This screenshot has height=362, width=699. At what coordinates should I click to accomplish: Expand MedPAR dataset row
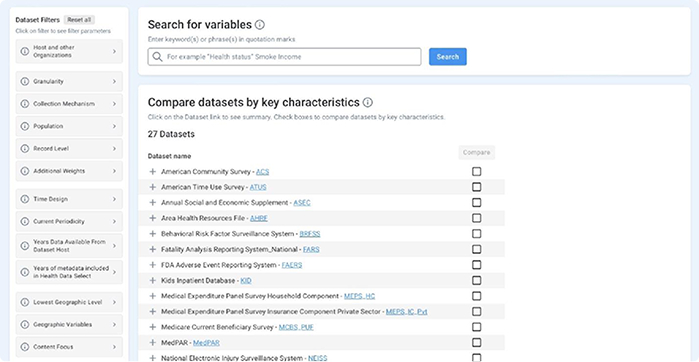[152, 343]
